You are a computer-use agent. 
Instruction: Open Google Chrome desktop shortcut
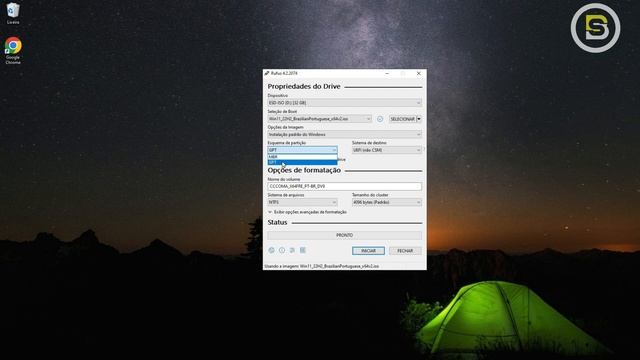[13, 51]
